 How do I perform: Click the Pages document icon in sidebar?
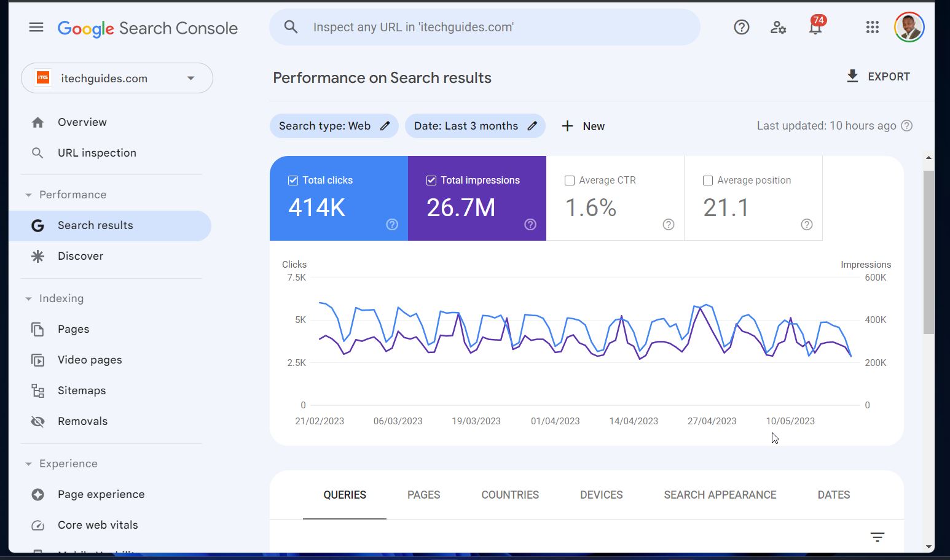(37, 329)
